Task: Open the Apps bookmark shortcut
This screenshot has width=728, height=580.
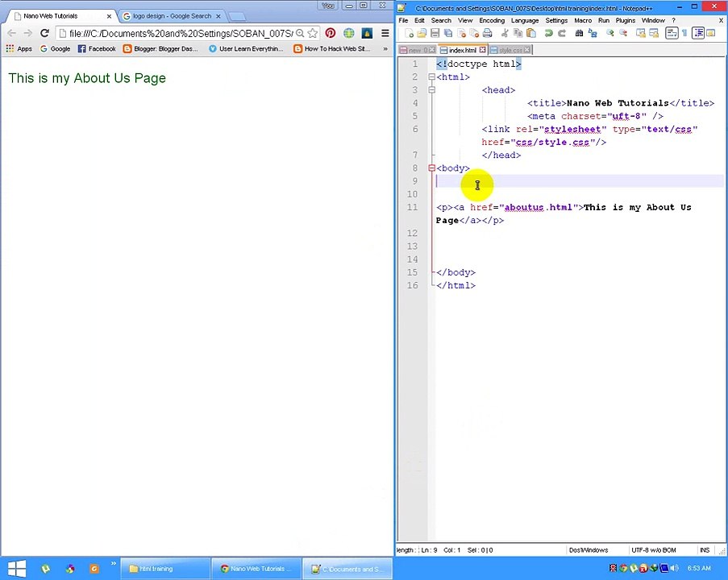Action: pyautogui.click(x=19, y=48)
